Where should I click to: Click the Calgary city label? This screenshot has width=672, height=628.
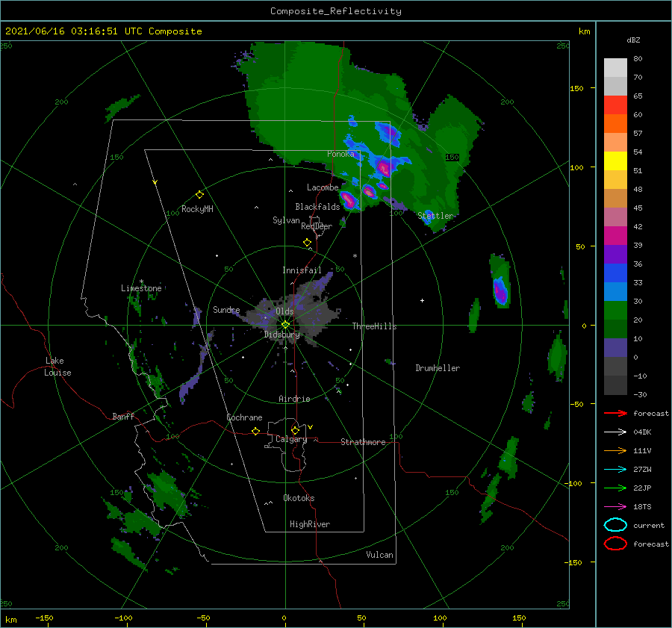(x=291, y=439)
